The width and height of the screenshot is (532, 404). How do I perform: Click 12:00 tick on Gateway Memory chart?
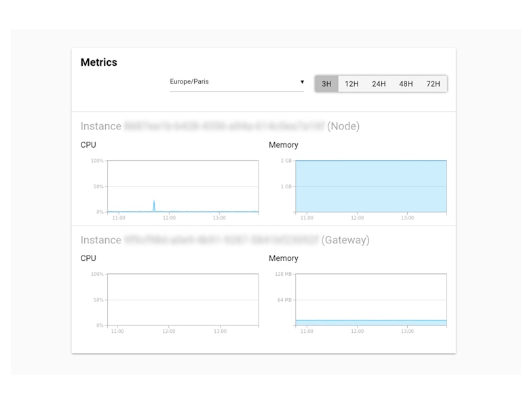(x=357, y=331)
